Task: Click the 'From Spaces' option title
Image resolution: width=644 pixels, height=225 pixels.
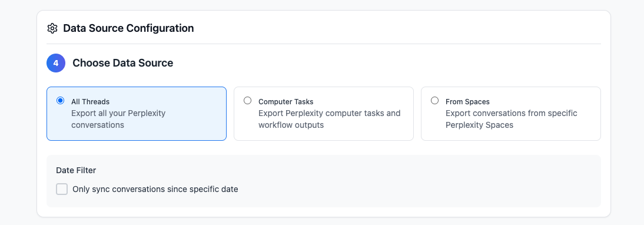Action: (x=467, y=101)
